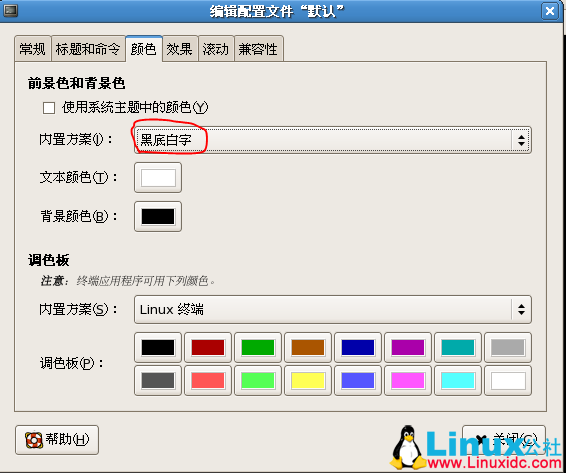
Task: Switch to the 兼容性 tab
Action: [x=258, y=49]
